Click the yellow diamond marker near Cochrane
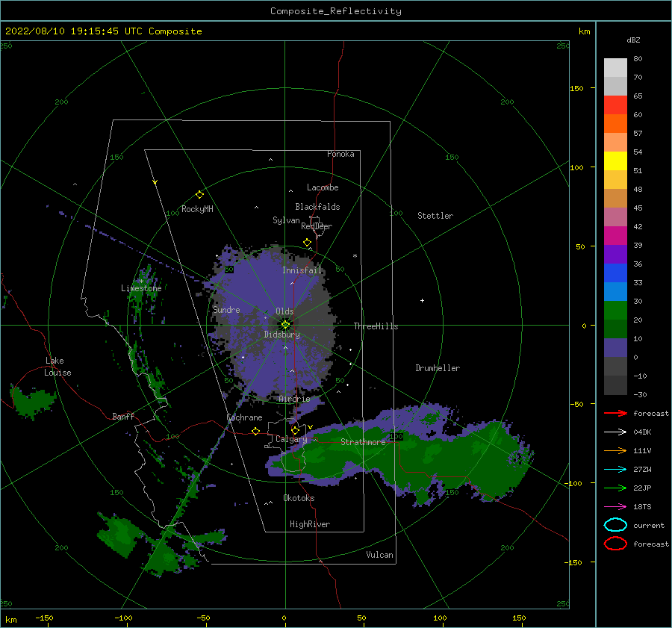The width and height of the screenshot is (672, 628). [256, 431]
